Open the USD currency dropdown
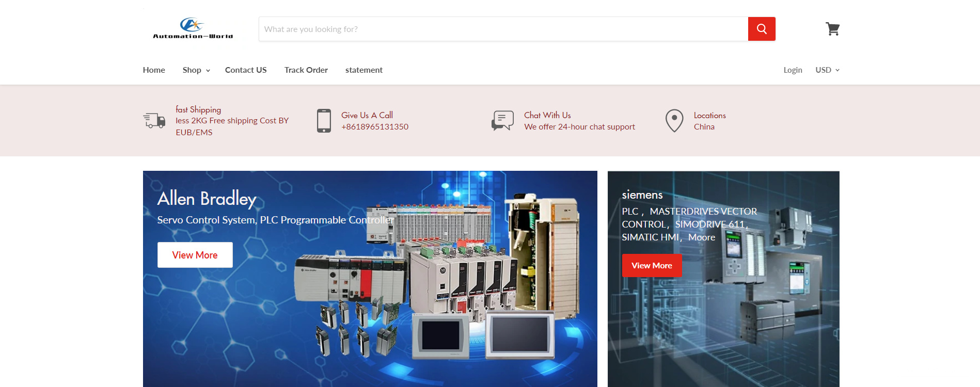Image resolution: width=980 pixels, height=387 pixels. click(x=827, y=70)
